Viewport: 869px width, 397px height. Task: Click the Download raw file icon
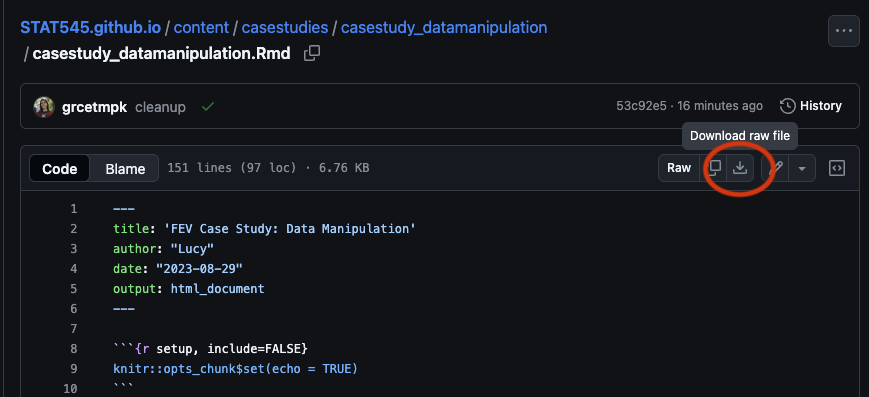(x=740, y=168)
